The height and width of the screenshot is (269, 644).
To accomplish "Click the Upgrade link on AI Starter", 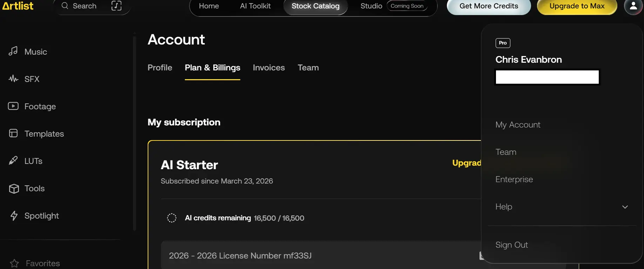I will click(x=467, y=163).
